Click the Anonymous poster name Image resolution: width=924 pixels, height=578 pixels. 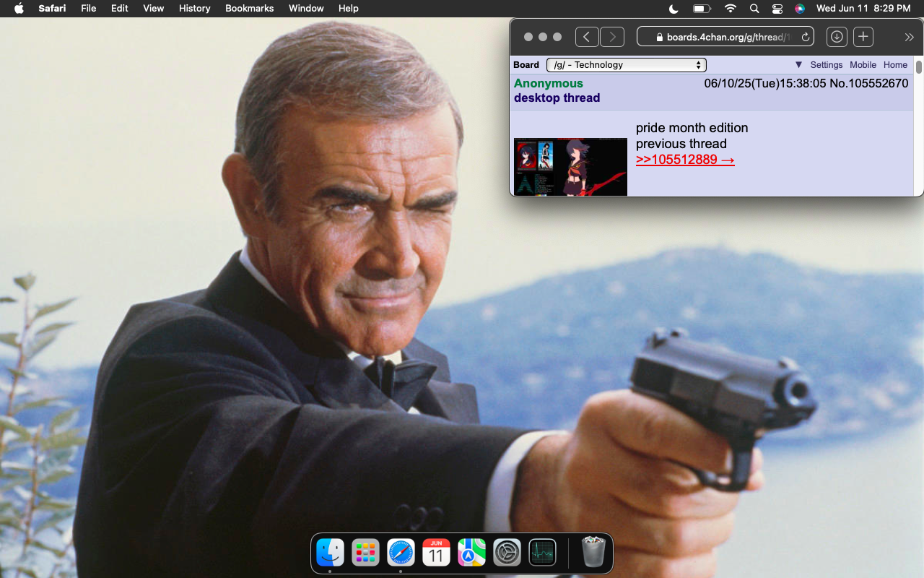pyautogui.click(x=549, y=83)
